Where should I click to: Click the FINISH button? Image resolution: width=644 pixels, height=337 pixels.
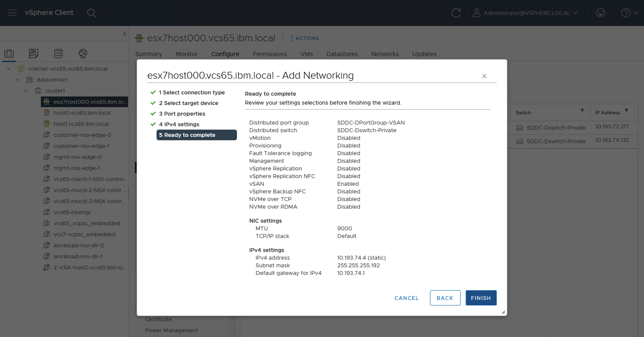point(481,298)
